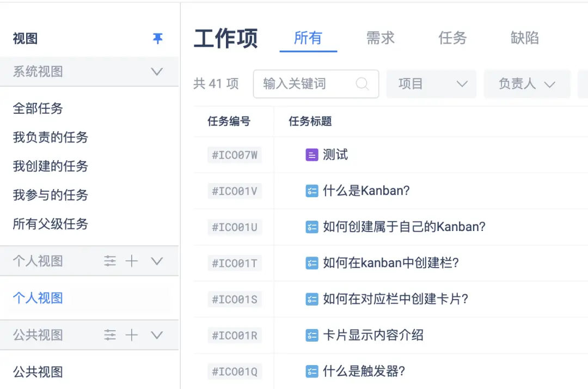Collapse the 公共视图 section chevron

[157, 335]
